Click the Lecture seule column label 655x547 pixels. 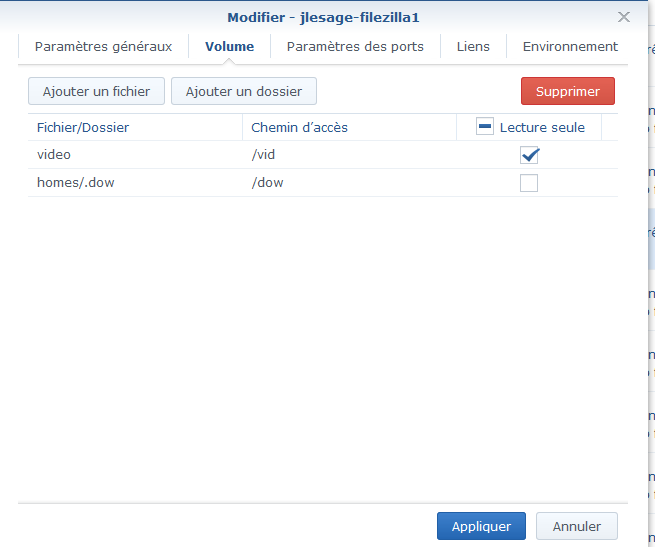point(542,127)
